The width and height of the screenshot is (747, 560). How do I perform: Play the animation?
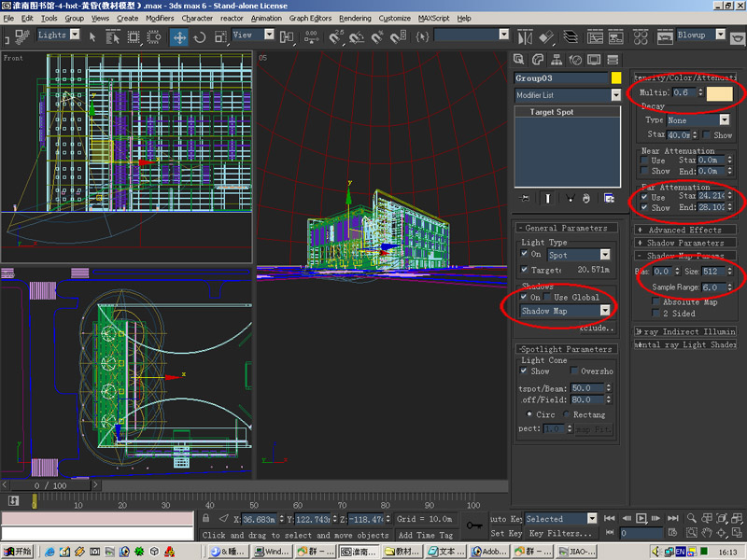(641, 518)
